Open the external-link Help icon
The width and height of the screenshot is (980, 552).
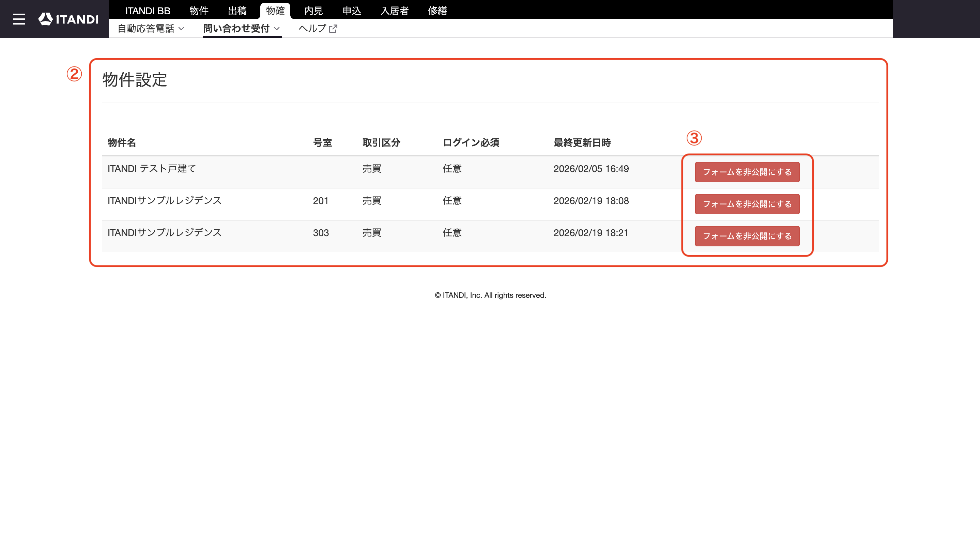click(333, 29)
